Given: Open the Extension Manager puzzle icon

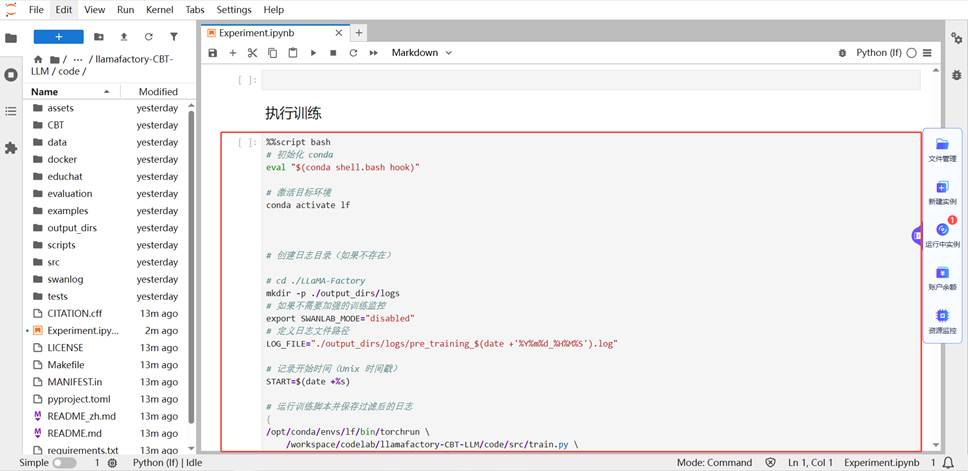Looking at the screenshot, I should point(10,148).
